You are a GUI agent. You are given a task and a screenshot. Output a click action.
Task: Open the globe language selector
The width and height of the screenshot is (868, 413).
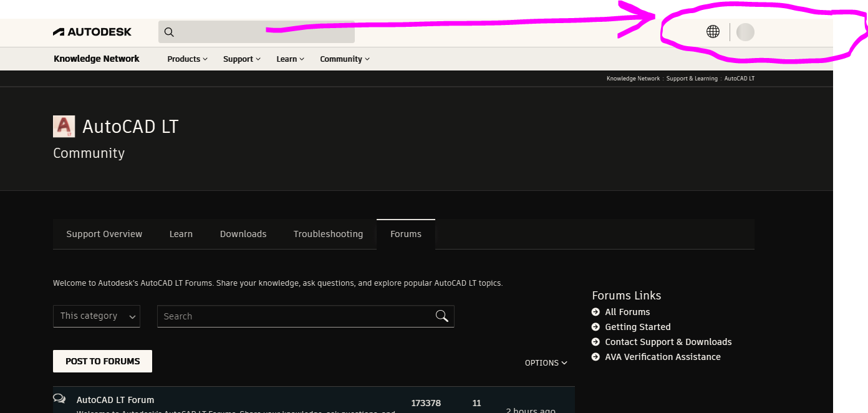pyautogui.click(x=713, y=31)
